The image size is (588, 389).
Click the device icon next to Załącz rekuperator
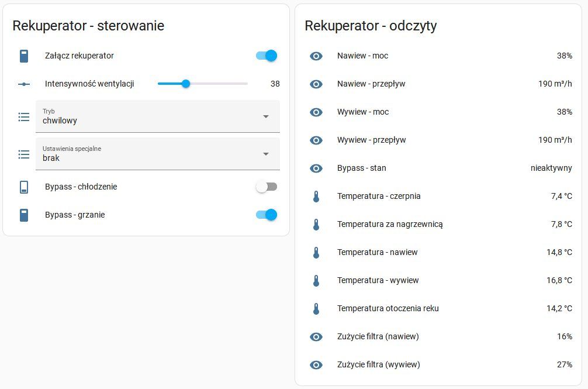pyautogui.click(x=24, y=56)
